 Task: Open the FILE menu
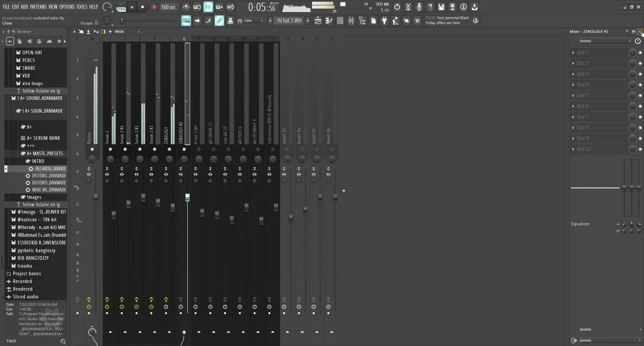(x=6, y=7)
